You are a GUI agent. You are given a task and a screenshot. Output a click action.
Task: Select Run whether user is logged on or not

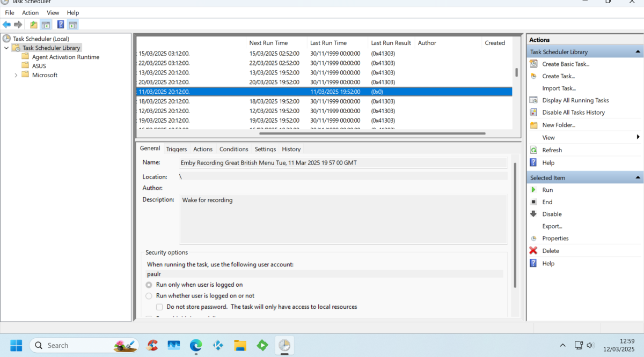pos(148,295)
